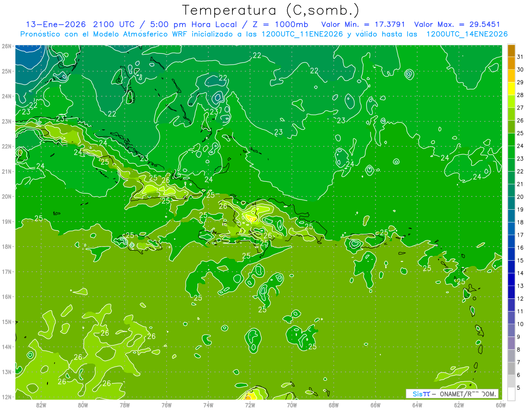Click the 70W longitude axis label
Image resolution: width=532 pixels, height=411 pixels.
point(292,405)
